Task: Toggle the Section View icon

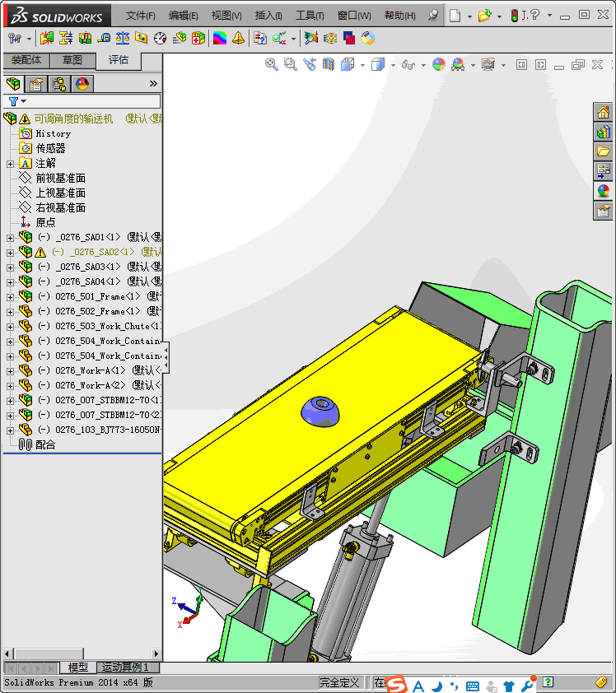Action: click(x=329, y=64)
